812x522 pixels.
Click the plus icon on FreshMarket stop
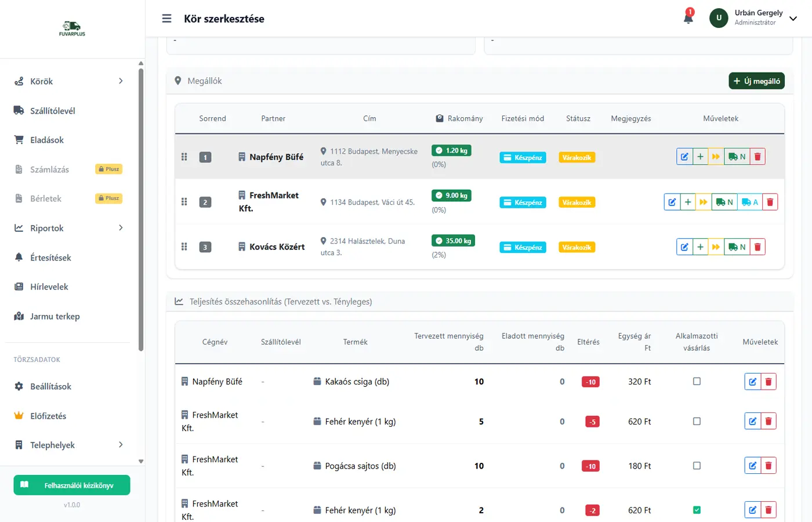click(x=688, y=202)
